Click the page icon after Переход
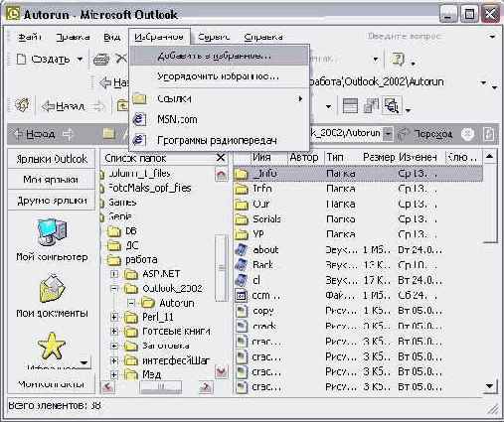This screenshot has height=422, width=504. 489,134
